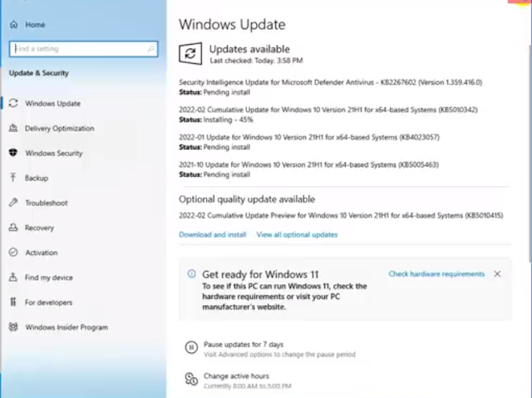The height and width of the screenshot is (398, 532).
Task: Click View all optional updates link
Action: tap(297, 234)
